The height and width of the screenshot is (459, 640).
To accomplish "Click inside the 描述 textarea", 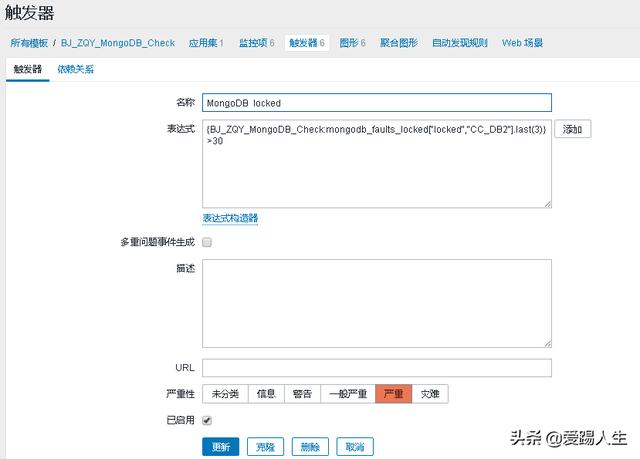I will coord(377,304).
